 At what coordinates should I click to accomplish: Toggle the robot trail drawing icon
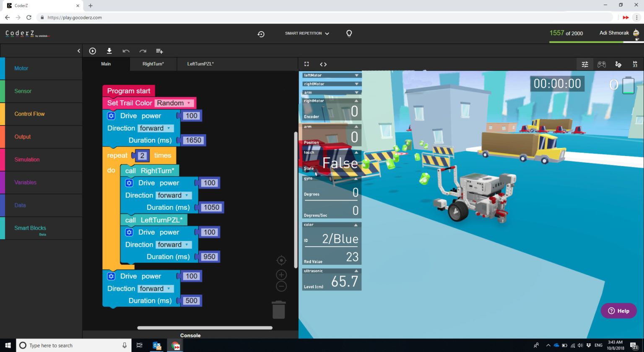pos(618,64)
